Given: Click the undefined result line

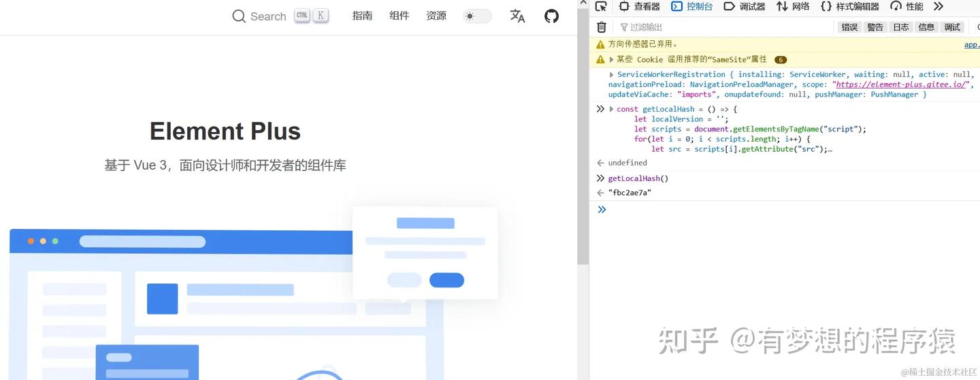Looking at the screenshot, I should [x=627, y=163].
